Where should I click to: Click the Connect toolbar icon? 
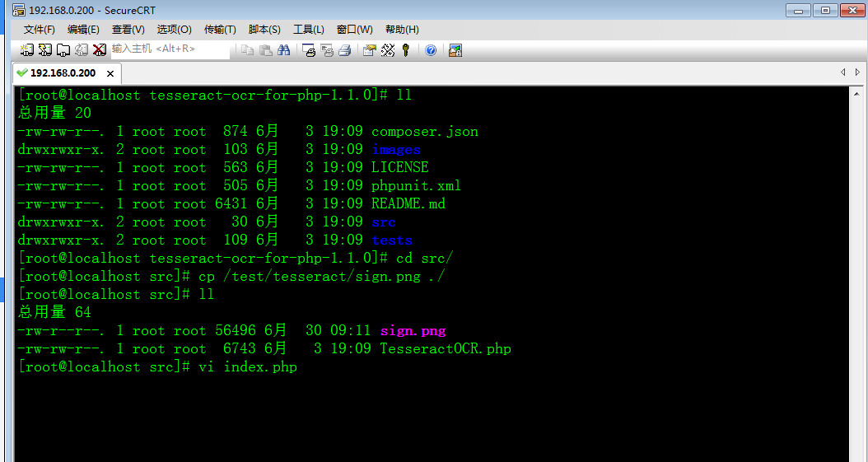click(26, 50)
